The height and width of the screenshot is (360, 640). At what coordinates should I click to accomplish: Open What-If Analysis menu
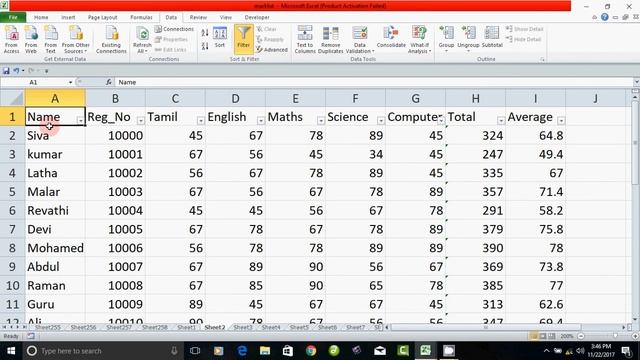click(x=419, y=39)
